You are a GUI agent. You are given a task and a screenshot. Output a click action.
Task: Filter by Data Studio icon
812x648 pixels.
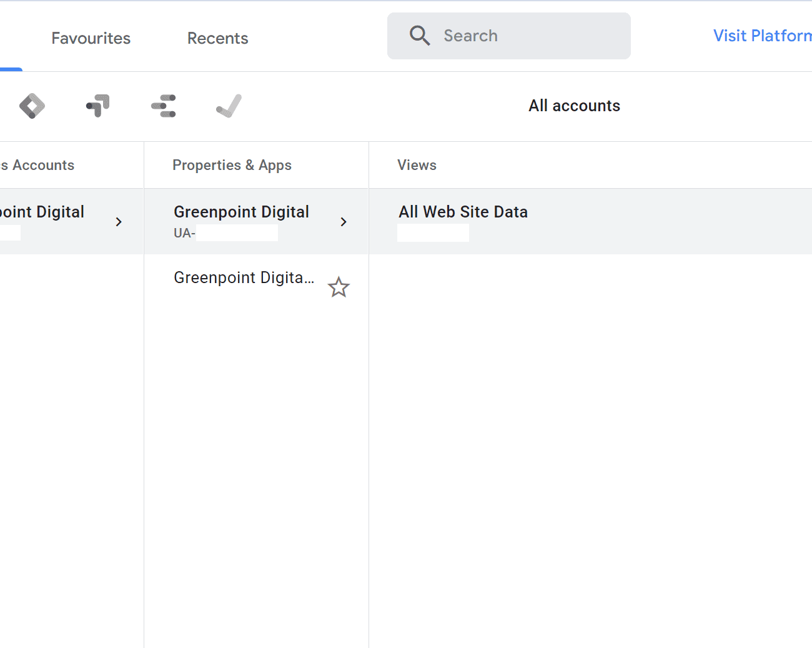[x=164, y=106]
